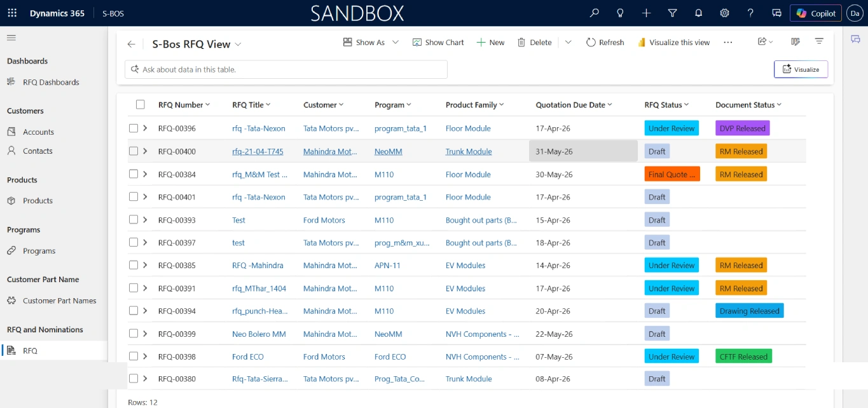Open the edit columns icon
This screenshot has height=408, width=868.
795,42
